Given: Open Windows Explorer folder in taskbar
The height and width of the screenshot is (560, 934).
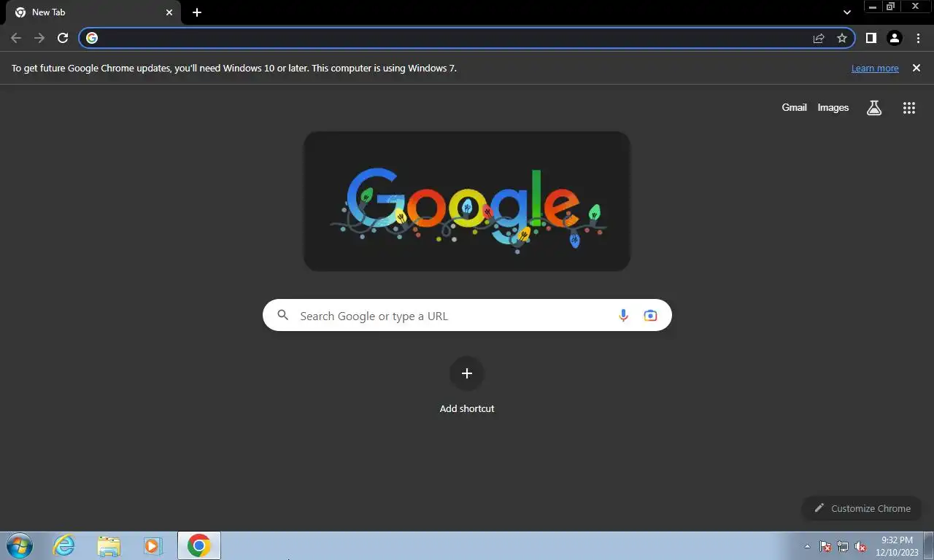Looking at the screenshot, I should coord(109,545).
